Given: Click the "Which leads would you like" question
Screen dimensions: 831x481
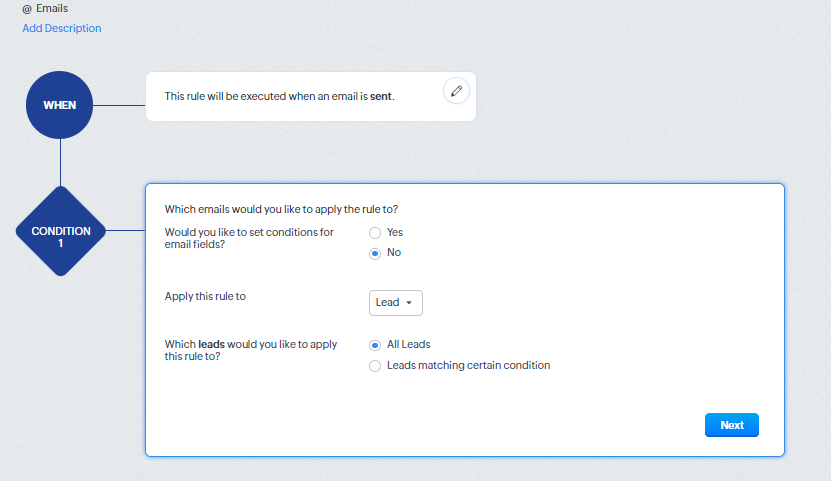Looking at the screenshot, I should pyautogui.click(x=250, y=350).
